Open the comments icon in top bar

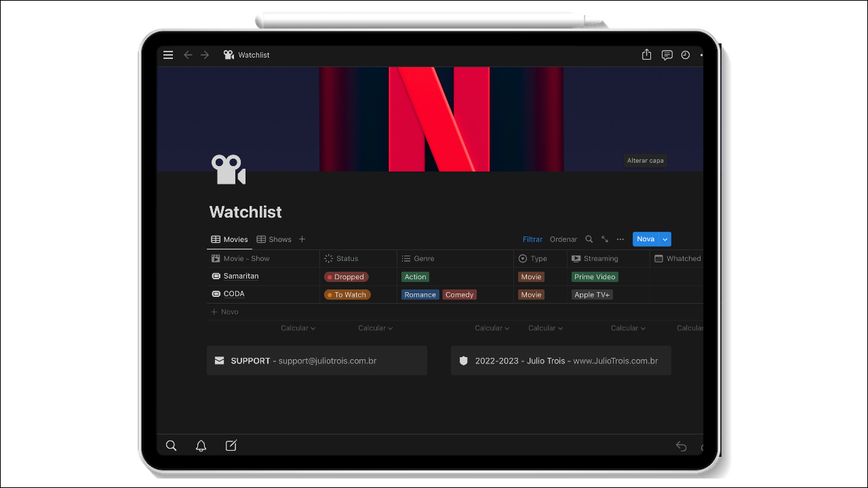tap(667, 55)
